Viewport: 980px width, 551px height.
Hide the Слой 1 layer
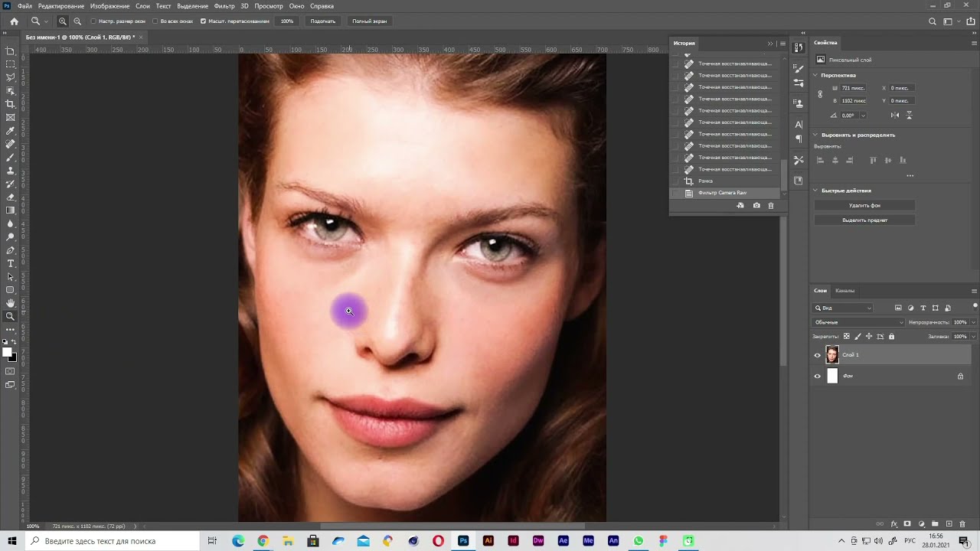click(817, 355)
